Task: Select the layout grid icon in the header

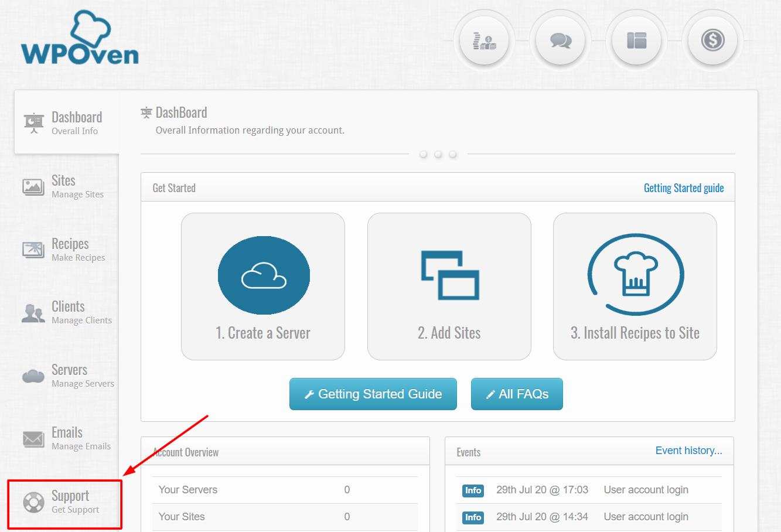Action: point(637,40)
